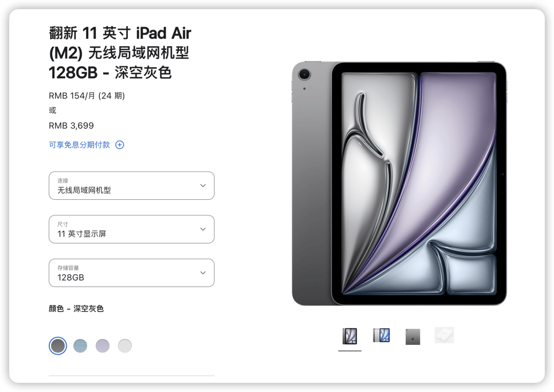Click the chevron in the 尺寸 selector
The height and width of the screenshot is (392, 554).
[203, 230]
